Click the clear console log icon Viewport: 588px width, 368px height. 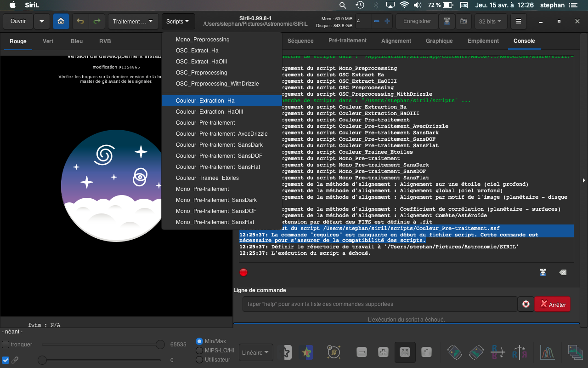(x=563, y=272)
